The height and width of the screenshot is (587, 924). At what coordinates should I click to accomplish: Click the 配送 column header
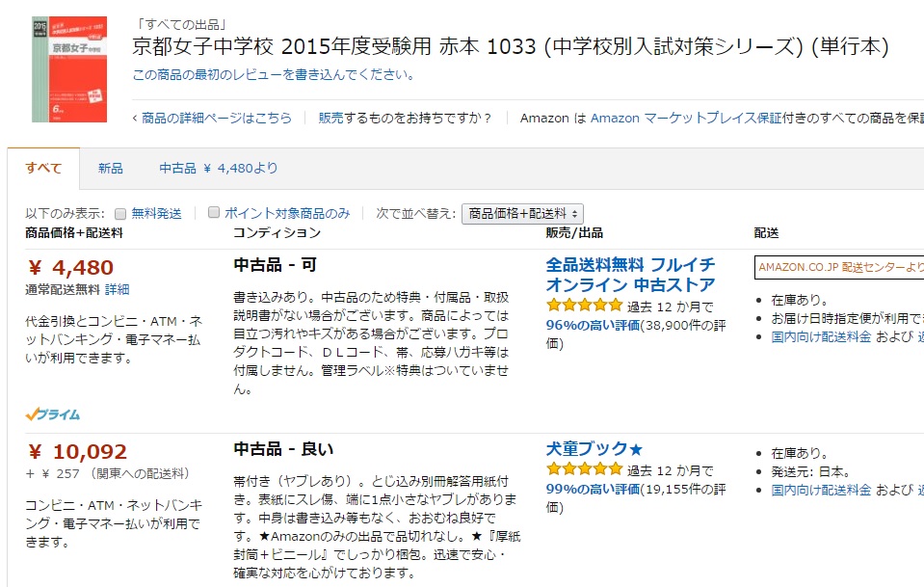coord(766,233)
